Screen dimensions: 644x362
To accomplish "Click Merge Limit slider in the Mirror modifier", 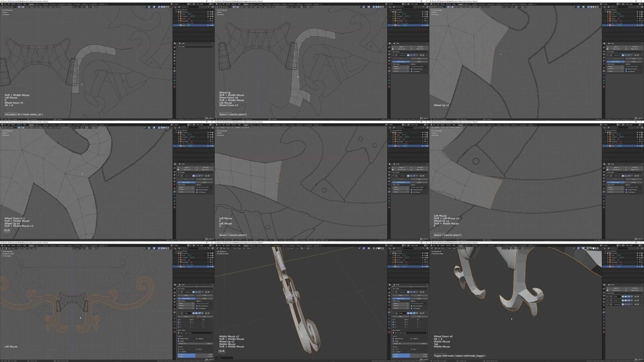I will click(x=195, y=343).
